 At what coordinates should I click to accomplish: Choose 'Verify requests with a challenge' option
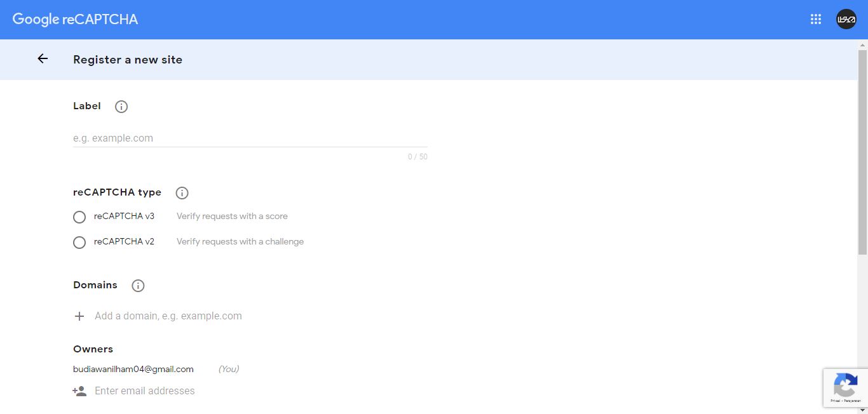(240, 241)
